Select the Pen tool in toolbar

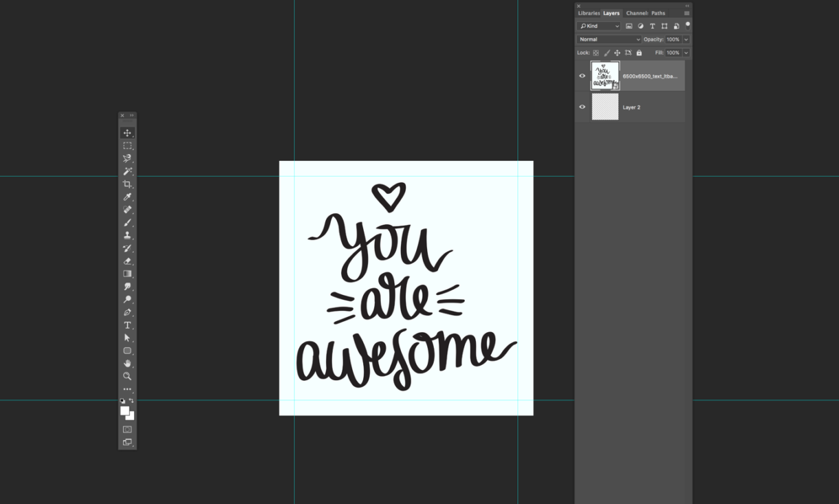127,312
